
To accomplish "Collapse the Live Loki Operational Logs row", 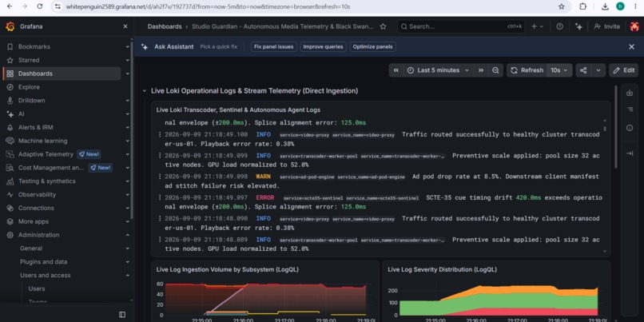I will [144, 91].
